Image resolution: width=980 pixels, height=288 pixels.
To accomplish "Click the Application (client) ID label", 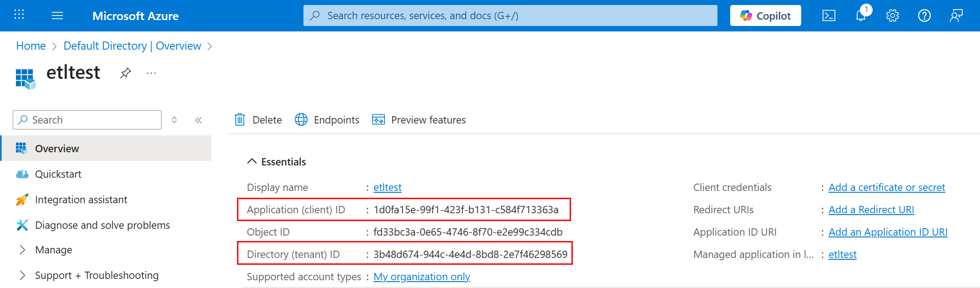I will coord(296,210).
